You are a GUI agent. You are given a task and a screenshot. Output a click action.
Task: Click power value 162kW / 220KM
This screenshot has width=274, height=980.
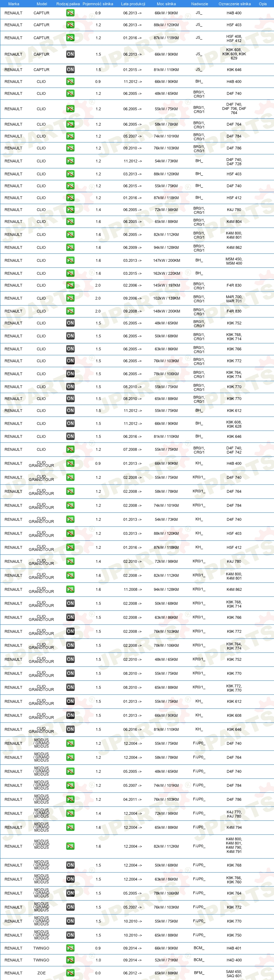click(166, 273)
